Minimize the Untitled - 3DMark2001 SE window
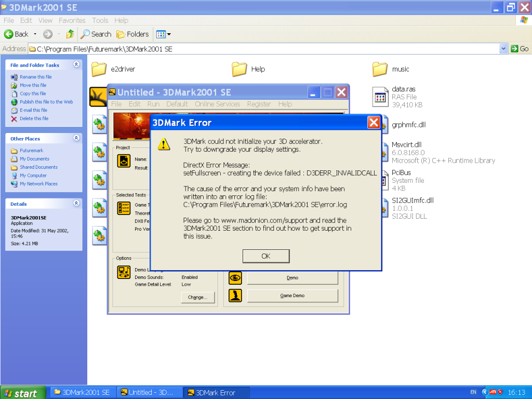Image resolution: width=532 pixels, height=399 pixels. pos(313,92)
